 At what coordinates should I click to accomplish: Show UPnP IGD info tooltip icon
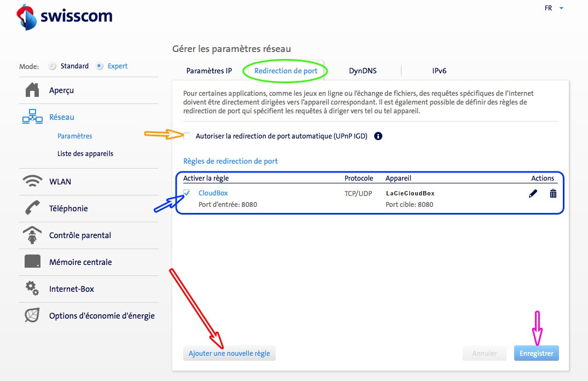point(377,136)
